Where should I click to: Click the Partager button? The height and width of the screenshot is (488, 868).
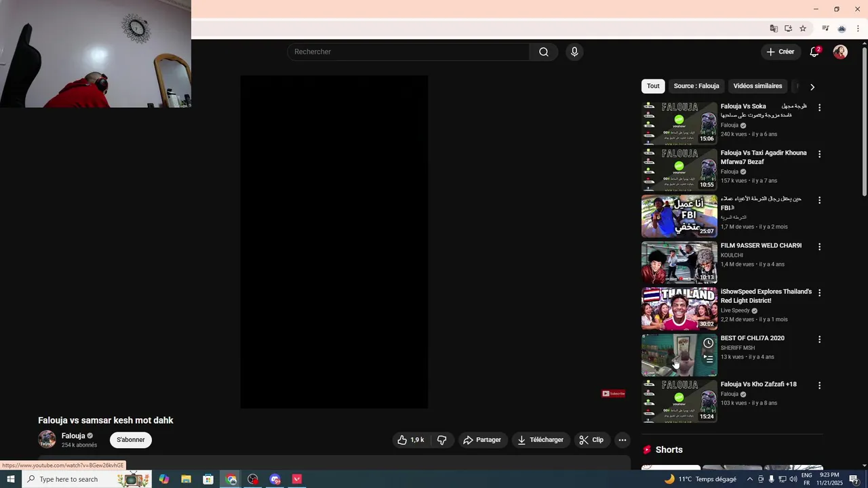(482, 440)
